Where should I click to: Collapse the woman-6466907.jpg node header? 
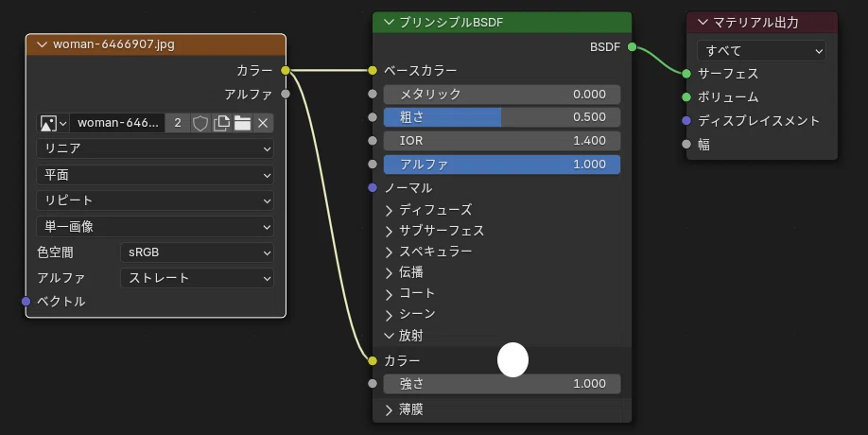[42, 44]
